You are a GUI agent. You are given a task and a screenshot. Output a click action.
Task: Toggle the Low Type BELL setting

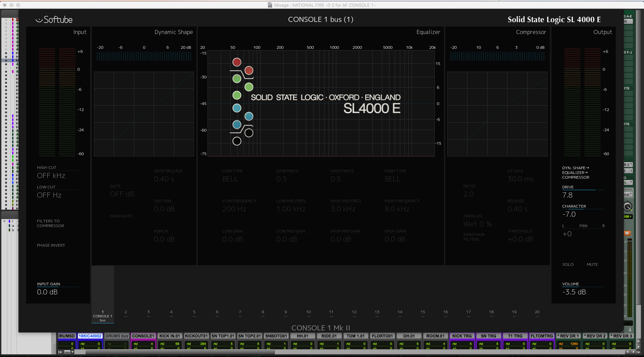[230, 179]
